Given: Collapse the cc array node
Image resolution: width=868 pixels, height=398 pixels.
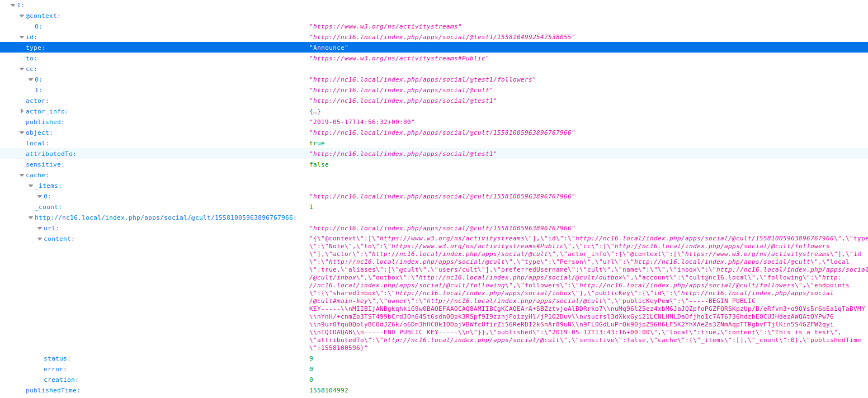Looking at the screenshot, I should click(x=22, y=69).
